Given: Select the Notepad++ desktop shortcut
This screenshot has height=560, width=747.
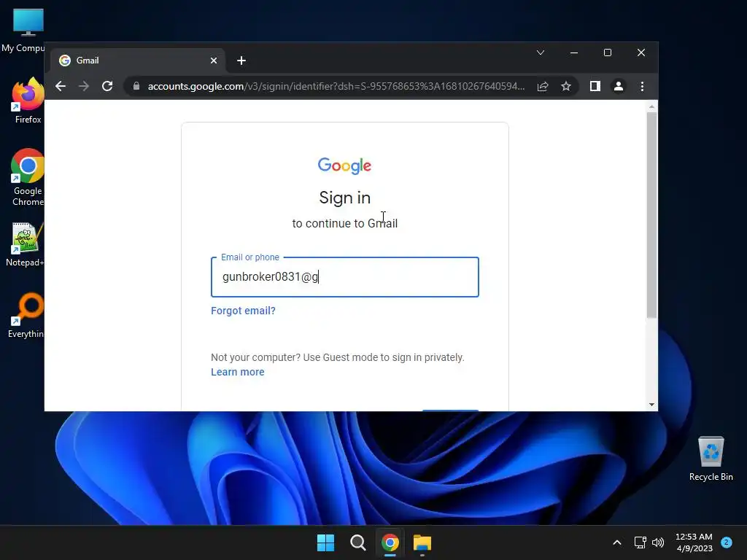Looking at the screenshot, I should (25, 245).
